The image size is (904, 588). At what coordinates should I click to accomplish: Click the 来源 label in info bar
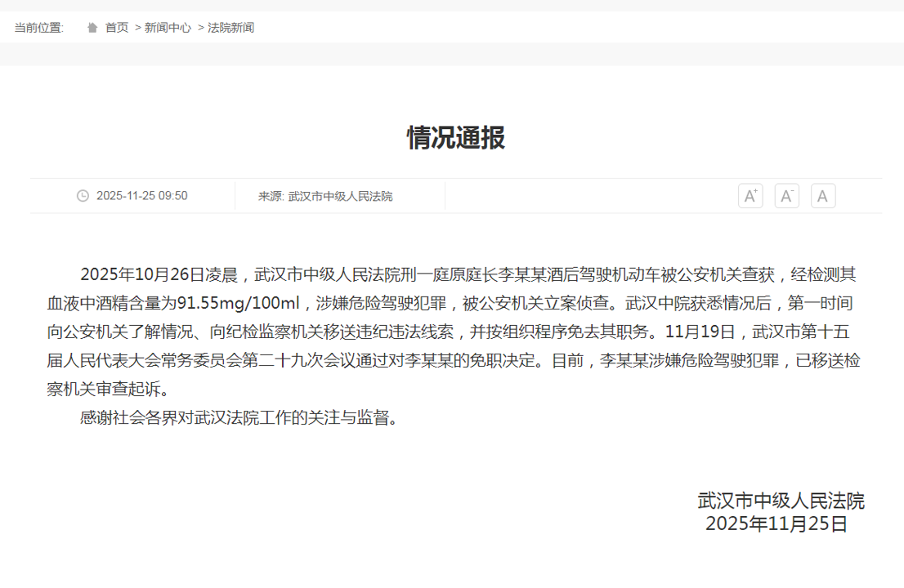(x=270, y=197)
